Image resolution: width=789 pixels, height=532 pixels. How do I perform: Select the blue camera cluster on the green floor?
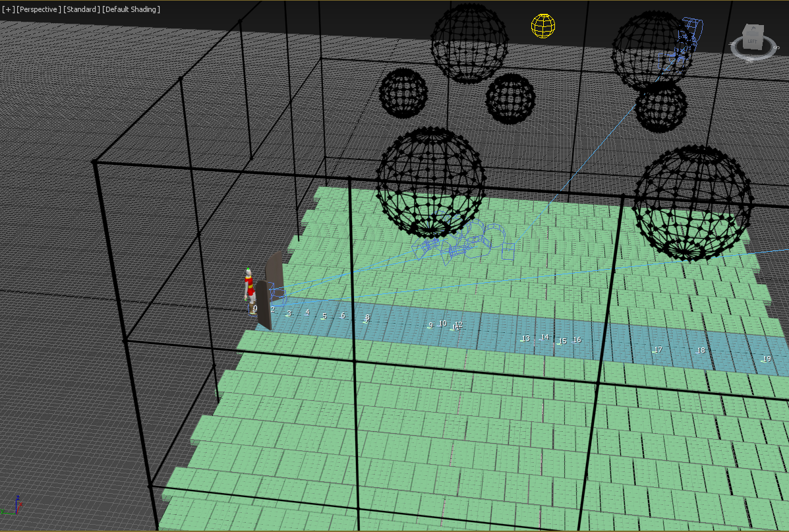point(463,243)
